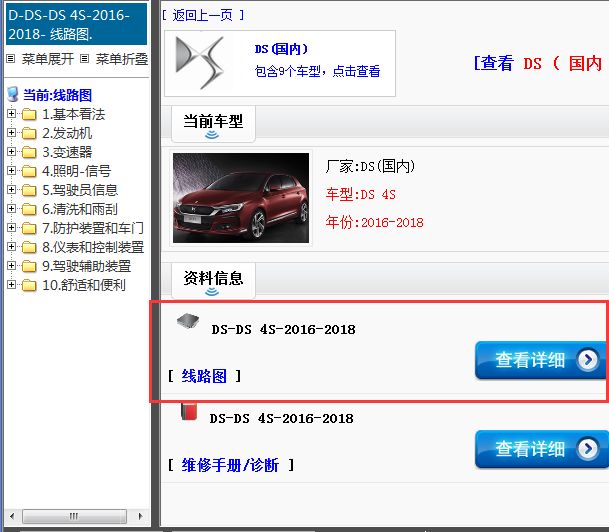Click the 菜单展开 list icon

(11, 59)
